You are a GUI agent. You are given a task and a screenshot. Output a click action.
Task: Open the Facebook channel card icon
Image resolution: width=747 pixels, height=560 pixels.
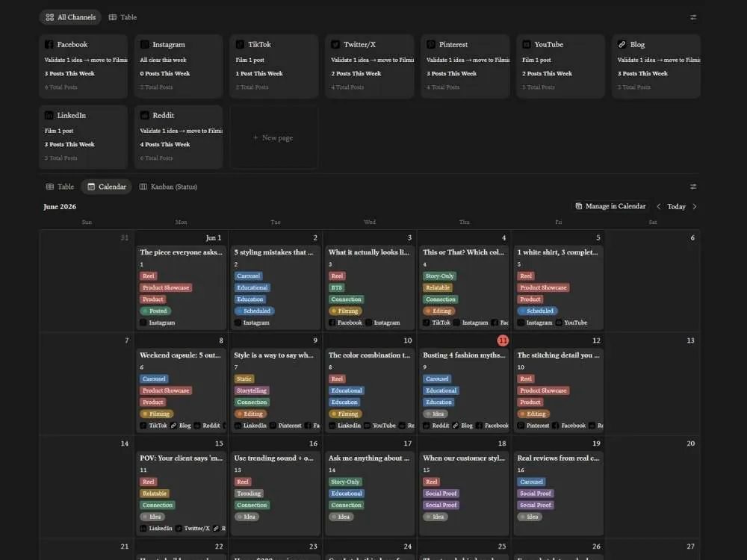(49, 44)
